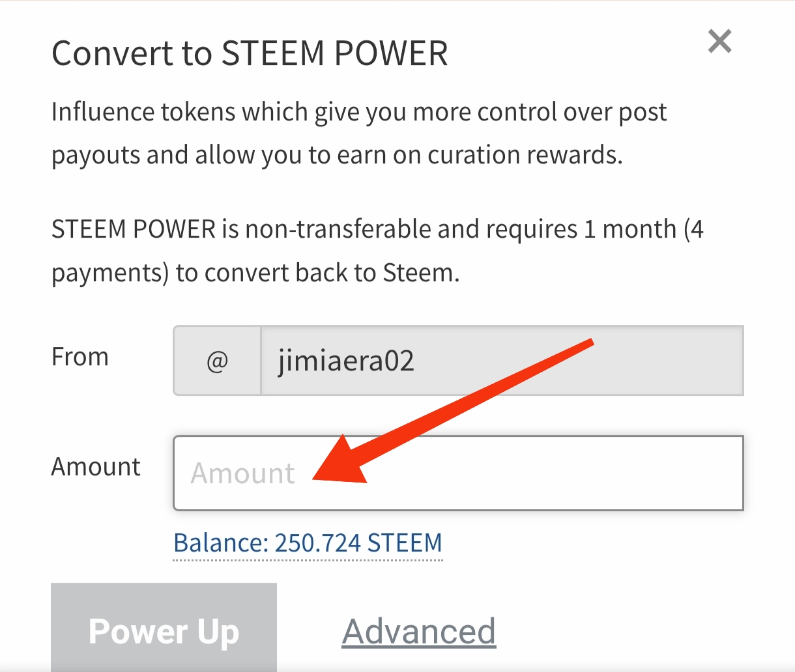
Task: Focus the Amount input field
Action: [x=521, y=473]
